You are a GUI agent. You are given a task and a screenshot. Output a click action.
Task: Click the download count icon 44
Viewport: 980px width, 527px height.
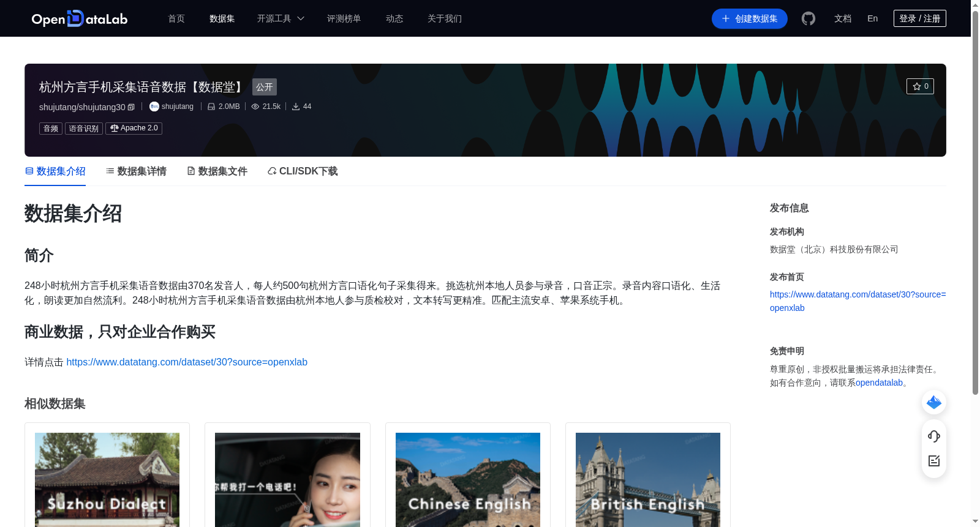pos(296,107)
